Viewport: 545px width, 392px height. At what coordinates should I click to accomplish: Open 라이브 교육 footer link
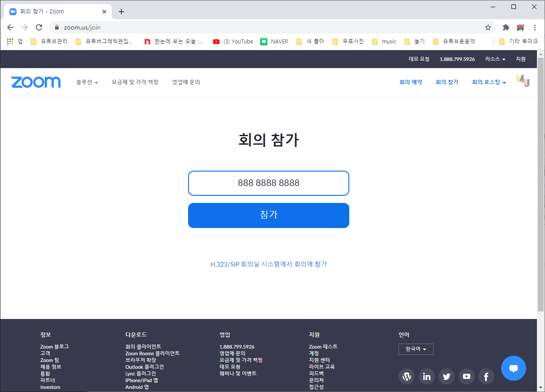coord(322,367)
